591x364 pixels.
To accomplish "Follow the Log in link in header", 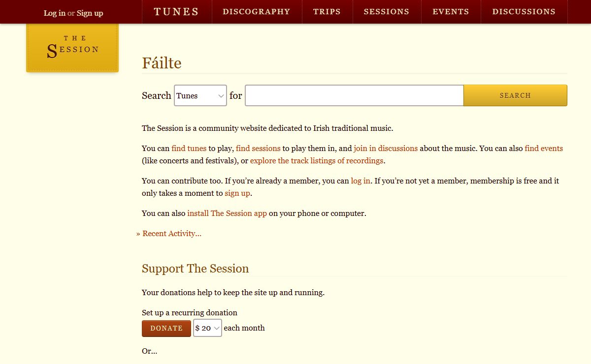I will [x=54, y=13].
